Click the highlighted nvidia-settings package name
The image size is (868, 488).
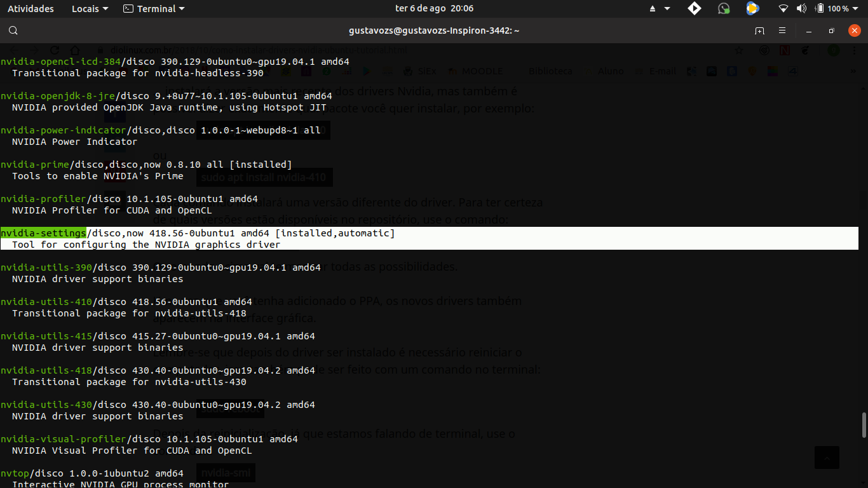[43, 233]
